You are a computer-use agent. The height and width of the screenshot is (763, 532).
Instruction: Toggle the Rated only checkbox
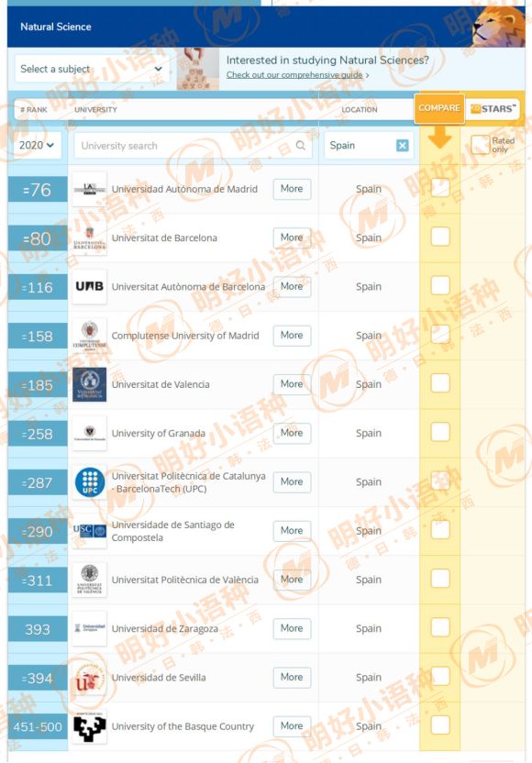tap(480, 145)
